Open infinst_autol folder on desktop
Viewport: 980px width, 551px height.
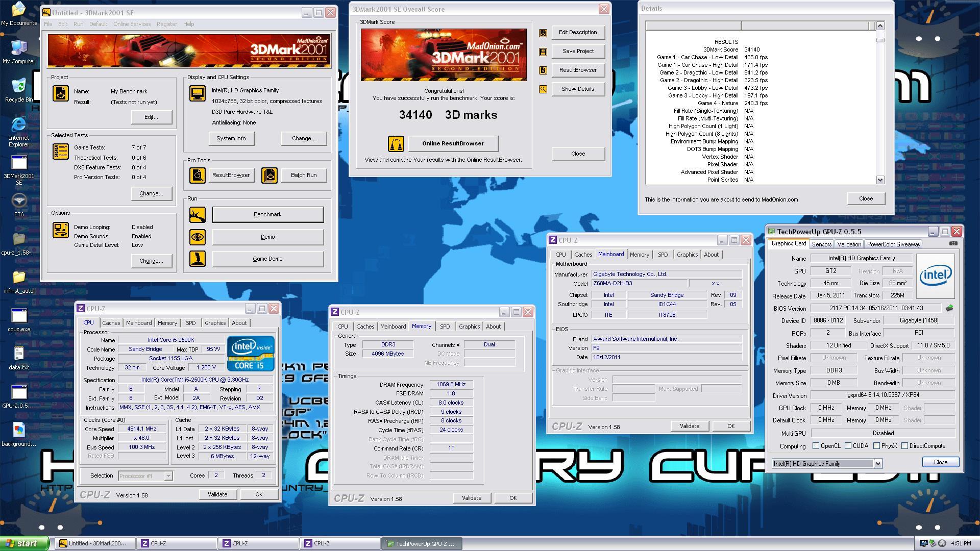click(x=19, y=282)
